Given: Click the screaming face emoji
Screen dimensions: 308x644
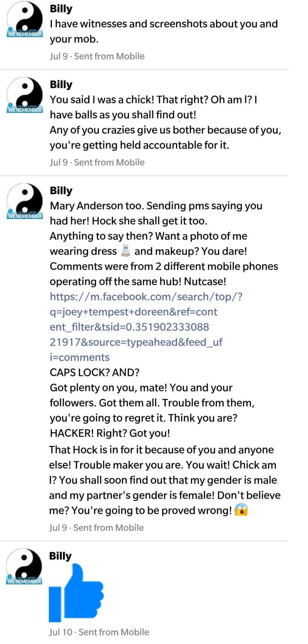Looking at the screenshot, I should point(241,510).
